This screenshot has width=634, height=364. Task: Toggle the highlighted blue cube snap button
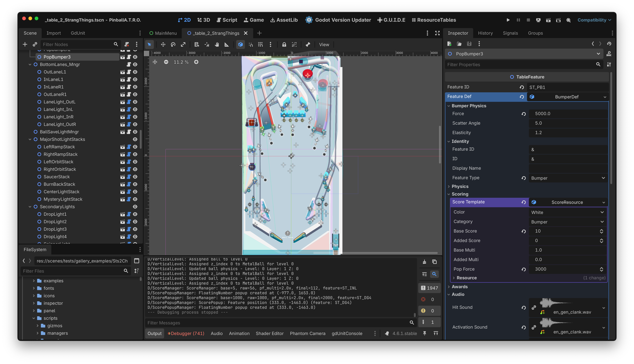pos(240,44)
